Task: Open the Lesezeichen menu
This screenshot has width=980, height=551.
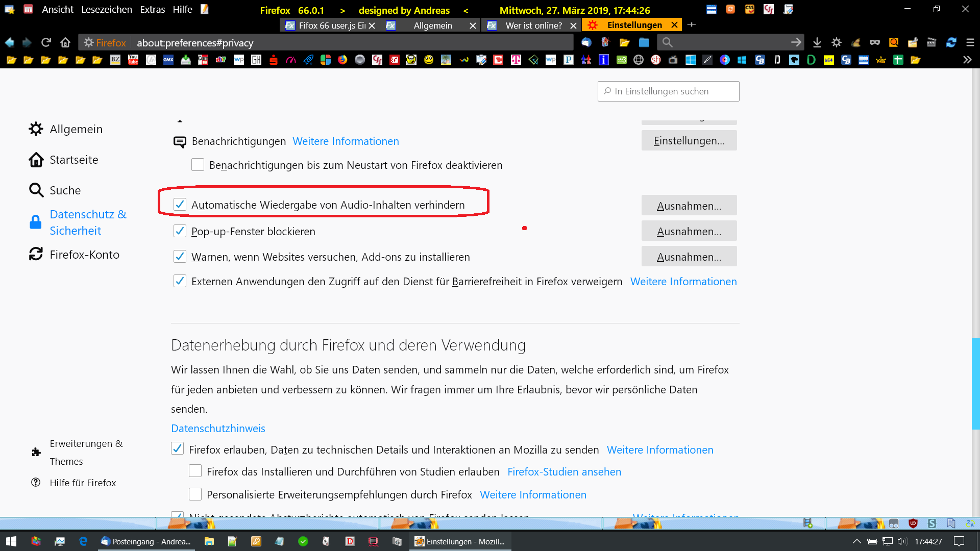Action: 106,10
